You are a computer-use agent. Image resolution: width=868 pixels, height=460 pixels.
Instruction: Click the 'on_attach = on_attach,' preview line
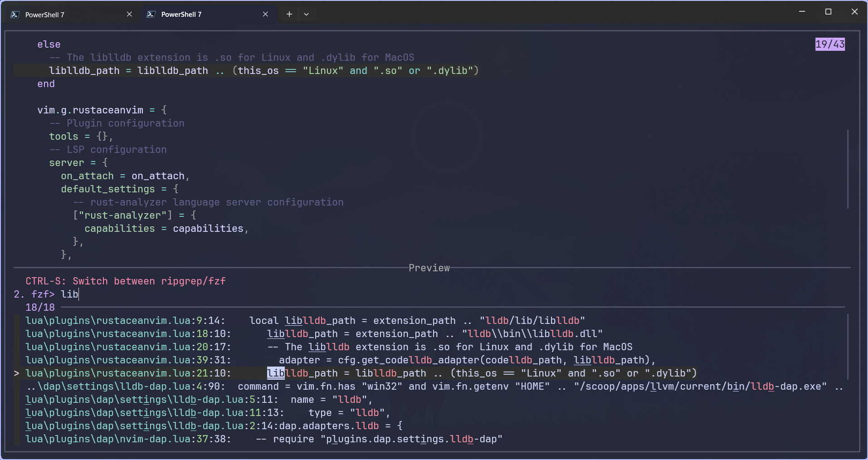point(126,176)
